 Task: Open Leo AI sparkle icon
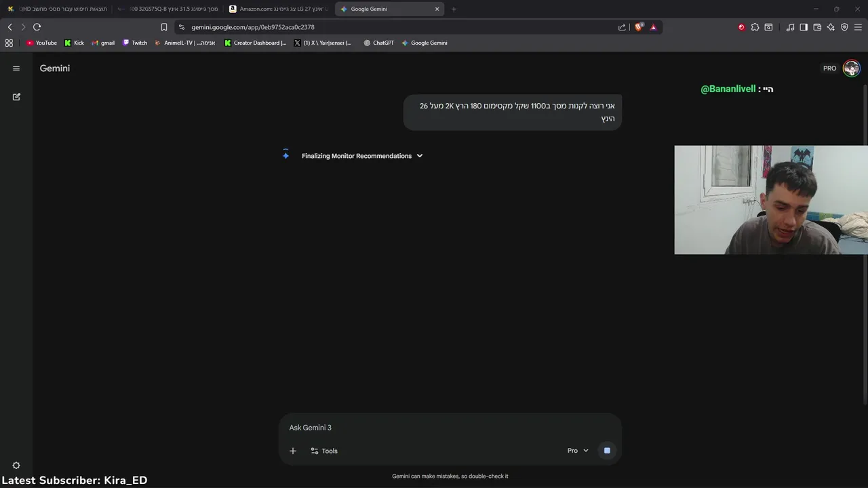point(831,27)
